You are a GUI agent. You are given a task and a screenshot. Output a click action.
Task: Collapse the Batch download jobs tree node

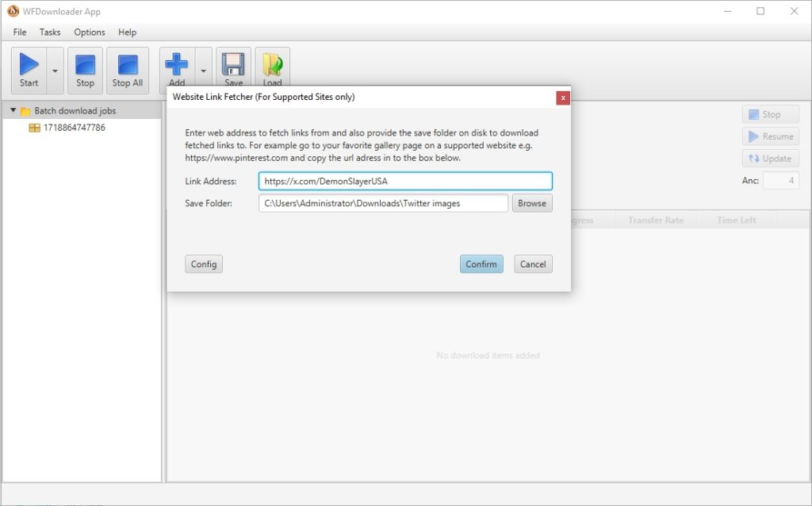click(13, 111)
